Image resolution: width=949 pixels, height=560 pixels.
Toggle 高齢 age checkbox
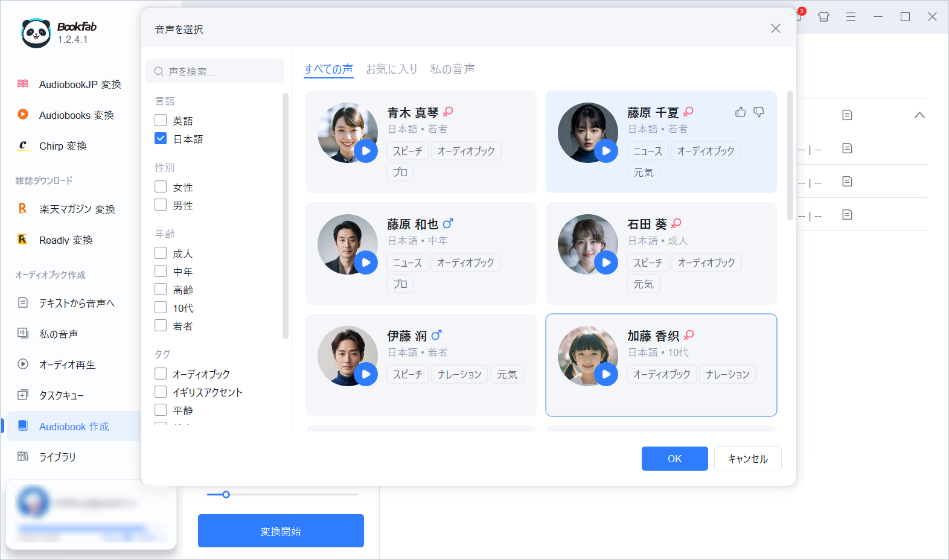click(x=161, y=289)
